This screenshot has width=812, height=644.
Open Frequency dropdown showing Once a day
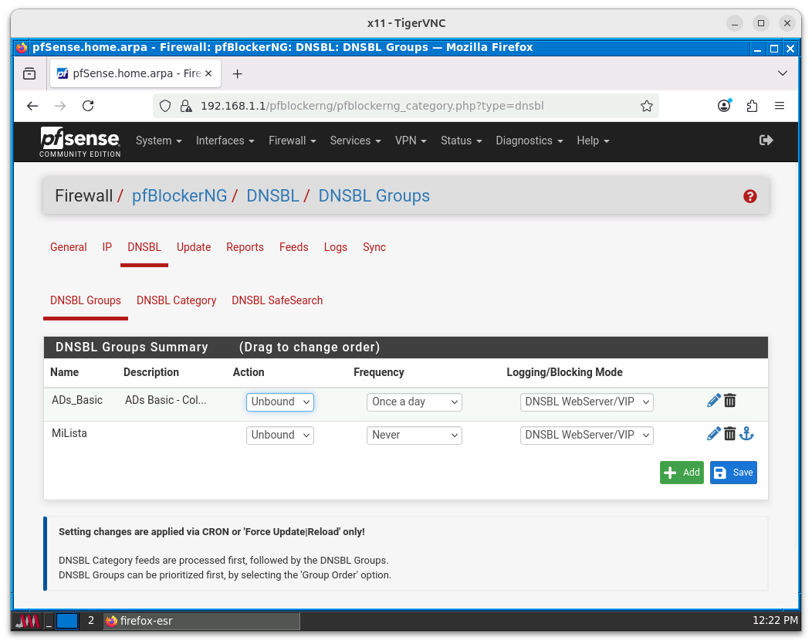tap(414, 402)
